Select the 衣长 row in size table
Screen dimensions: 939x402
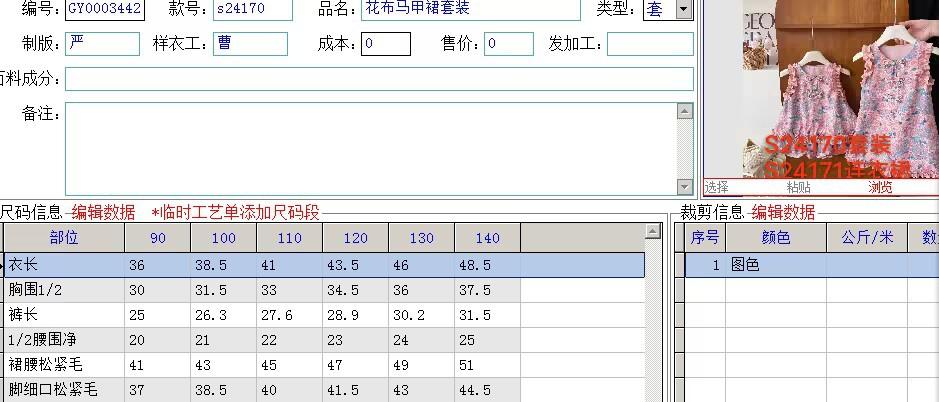tap(64, 265)
